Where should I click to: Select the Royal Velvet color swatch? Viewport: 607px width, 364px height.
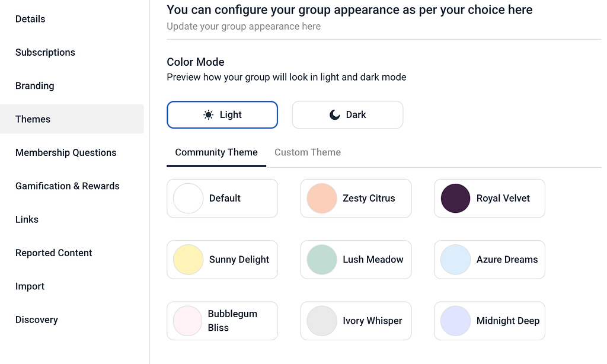tap(455, 198)
